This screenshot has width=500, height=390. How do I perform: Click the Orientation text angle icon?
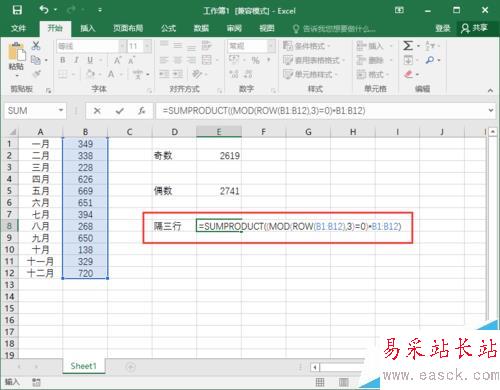(197, 74)
